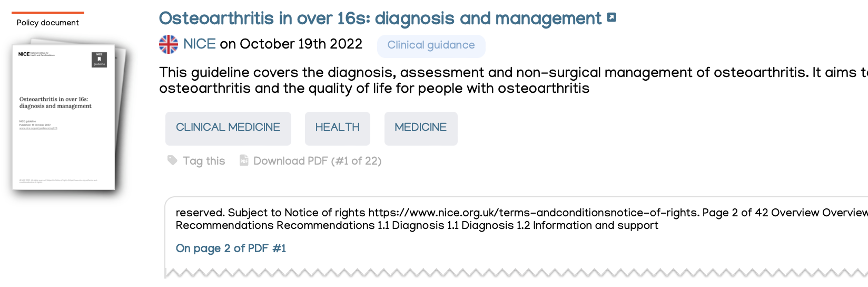Click the PDF file icon
This screenshot has height=287, width=868.
[244, 160]
